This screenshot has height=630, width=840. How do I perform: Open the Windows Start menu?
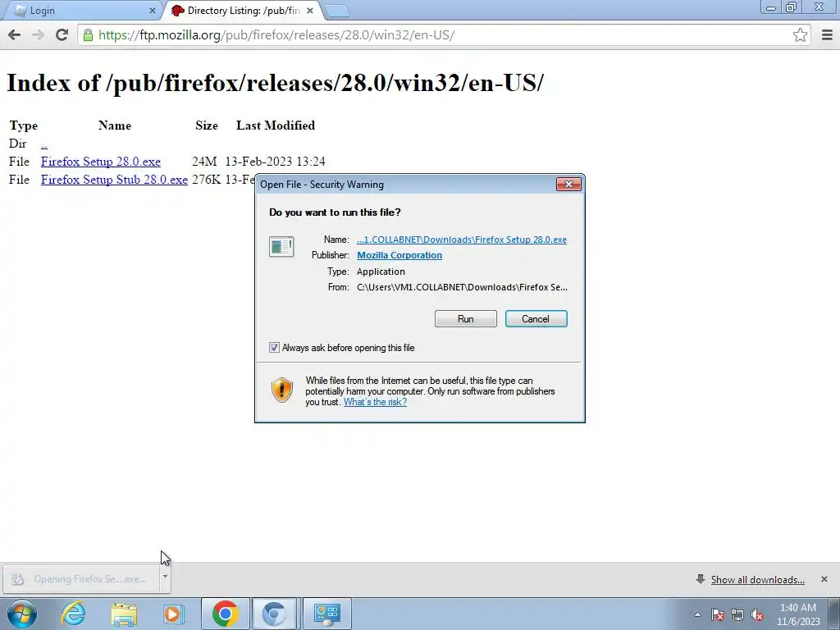click(x=22, y=614)
